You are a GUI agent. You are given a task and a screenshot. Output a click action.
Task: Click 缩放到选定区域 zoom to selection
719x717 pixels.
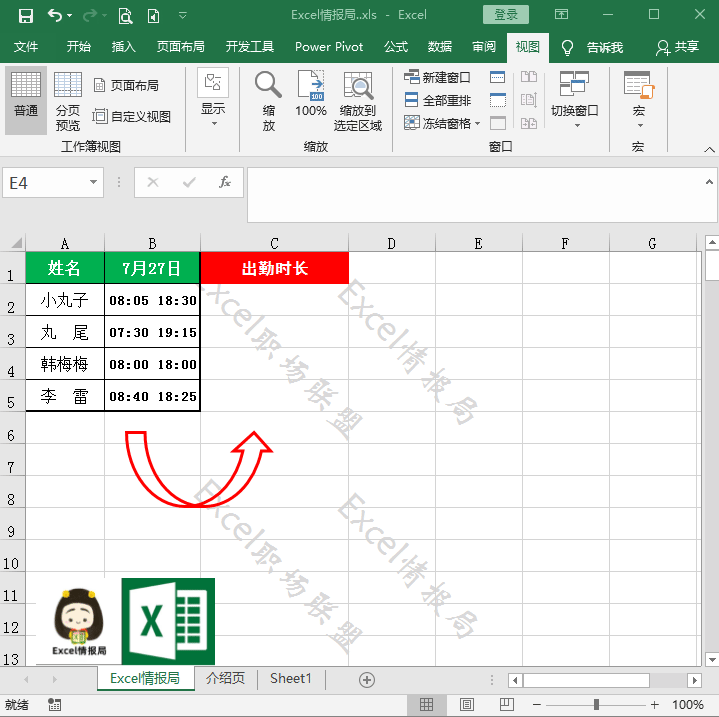[x=358, y=101]
